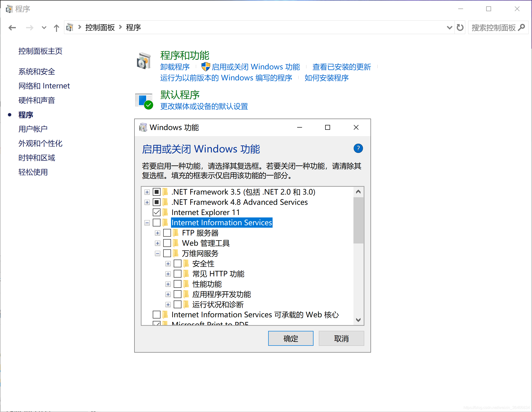Click the search control panel field
Image resolution: width=532 pixels, height=412 pixels.
pyautogui.click(x=498, y=28)
